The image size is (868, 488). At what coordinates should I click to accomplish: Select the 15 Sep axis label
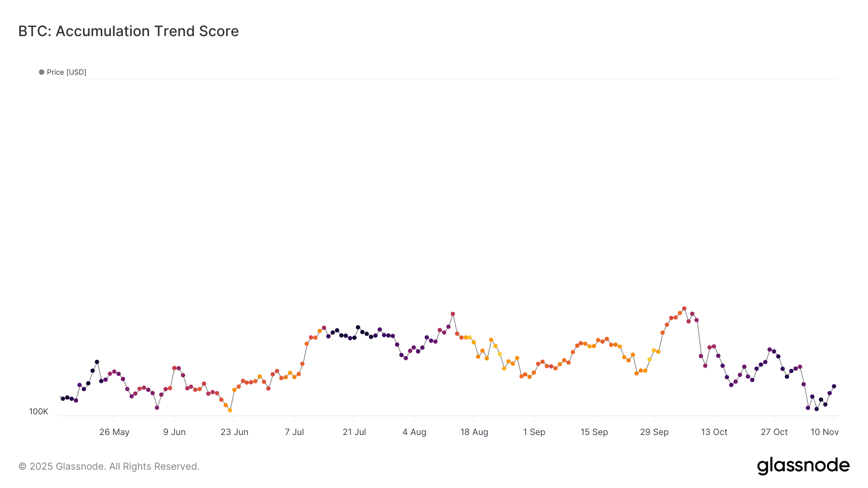[594, 432]
